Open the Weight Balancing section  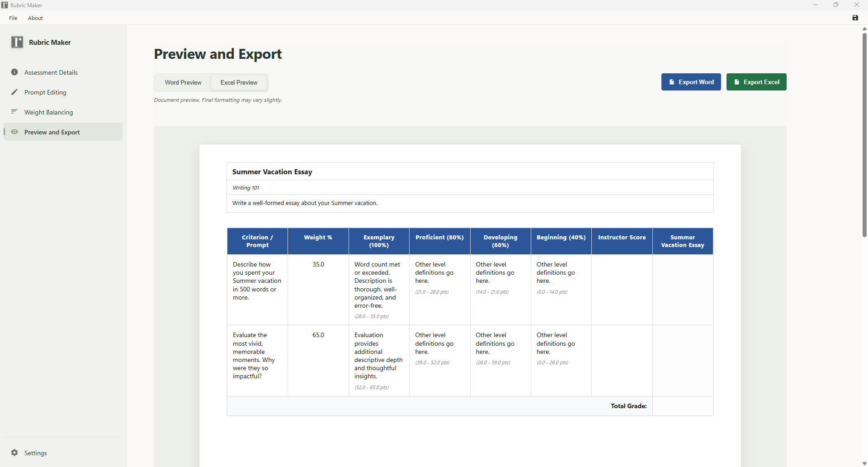[63, 112]
